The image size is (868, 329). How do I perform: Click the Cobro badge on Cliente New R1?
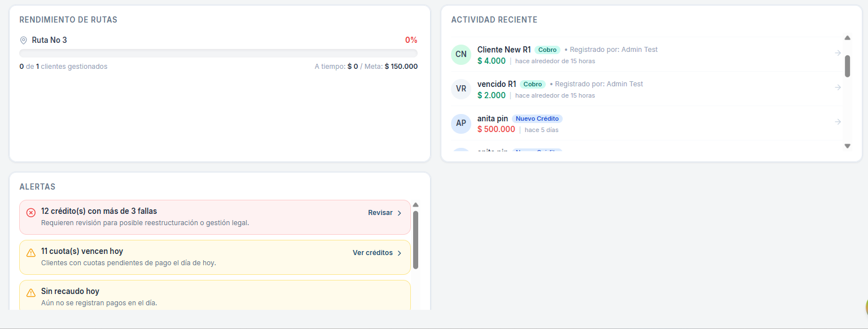pos(547,50)
